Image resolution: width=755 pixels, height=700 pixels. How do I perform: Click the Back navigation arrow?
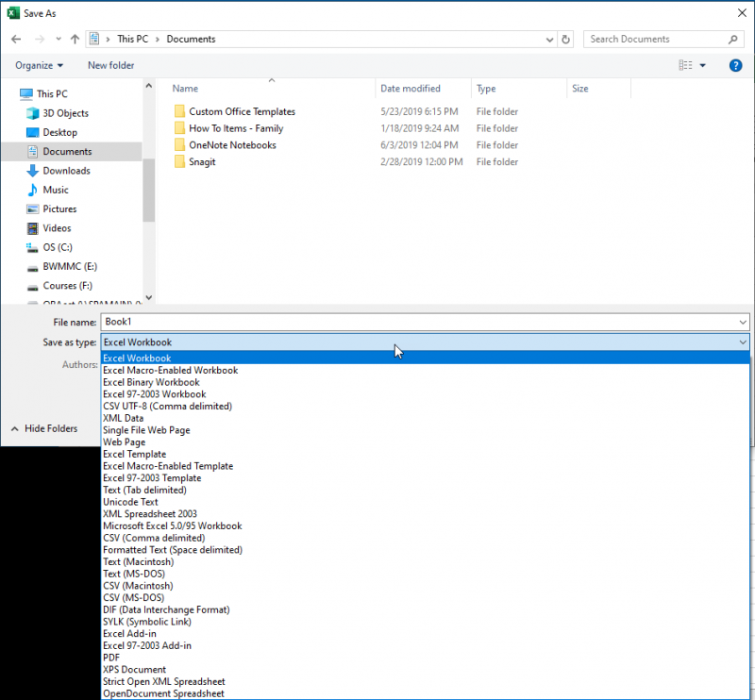16,39
